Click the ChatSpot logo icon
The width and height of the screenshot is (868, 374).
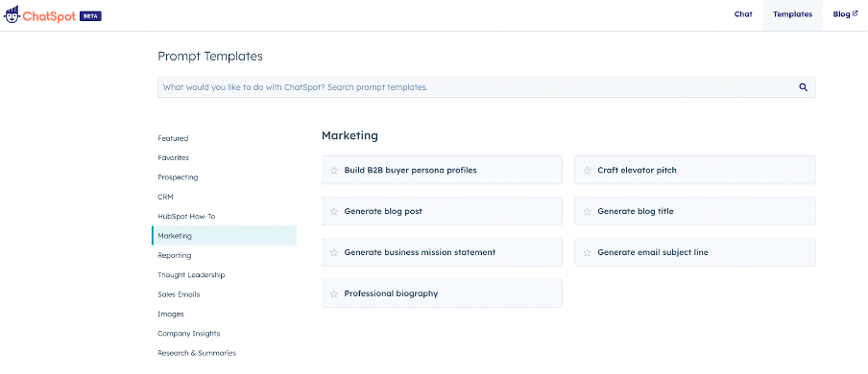(12, 15)
